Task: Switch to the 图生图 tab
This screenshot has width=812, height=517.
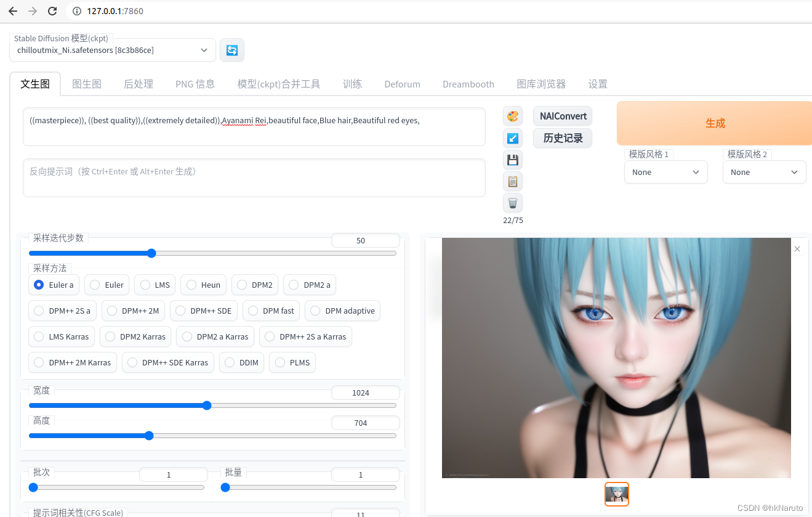Action: (x=87, y=84)
